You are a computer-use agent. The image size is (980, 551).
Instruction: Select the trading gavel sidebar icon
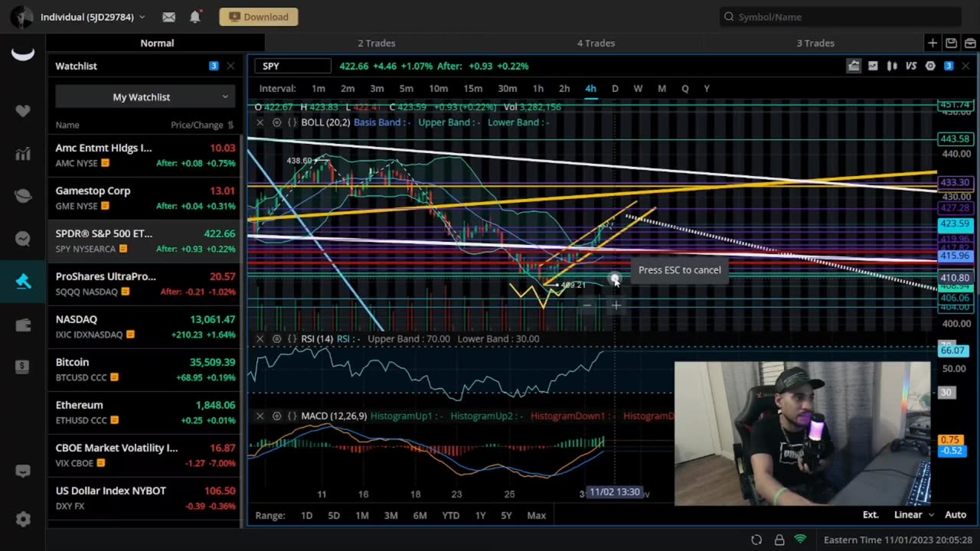[23, 281]
